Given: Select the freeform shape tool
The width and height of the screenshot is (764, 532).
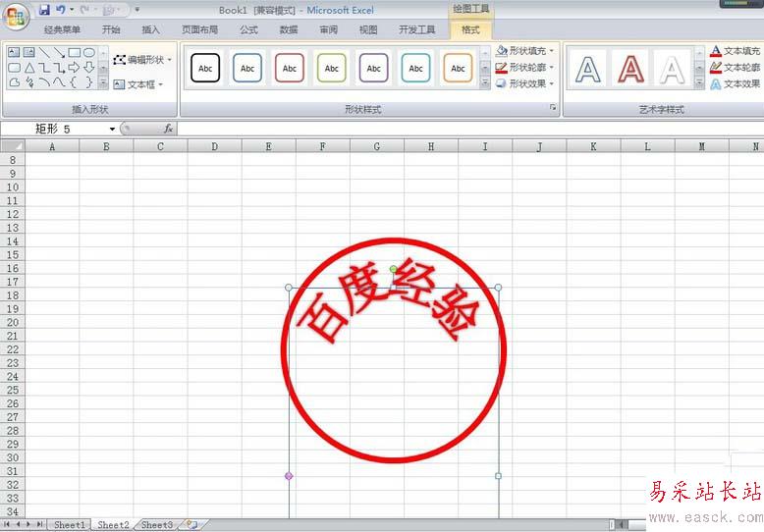Looking at the screenshot, I should tap(14, 82).
